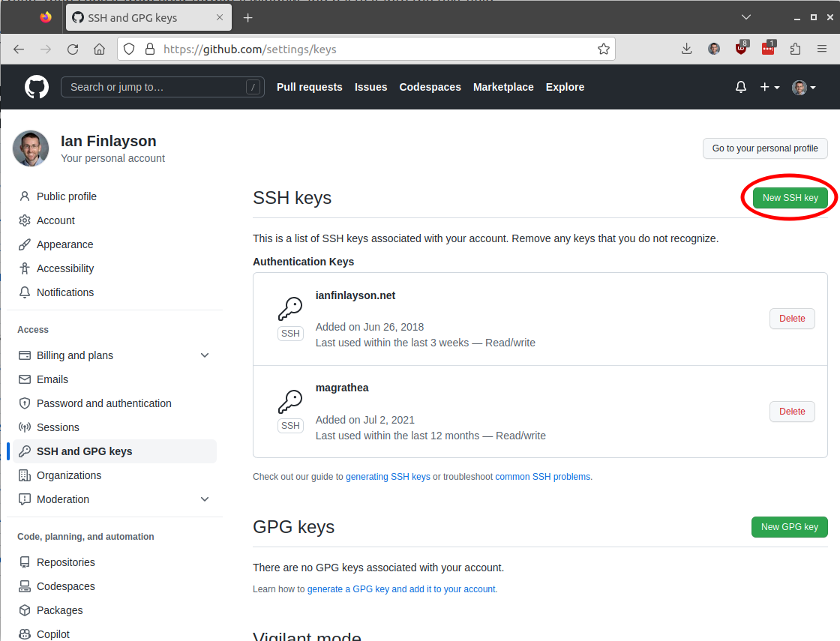840x641 pixels.
Task: Open generate a GPG key help link
Action: 401,589
